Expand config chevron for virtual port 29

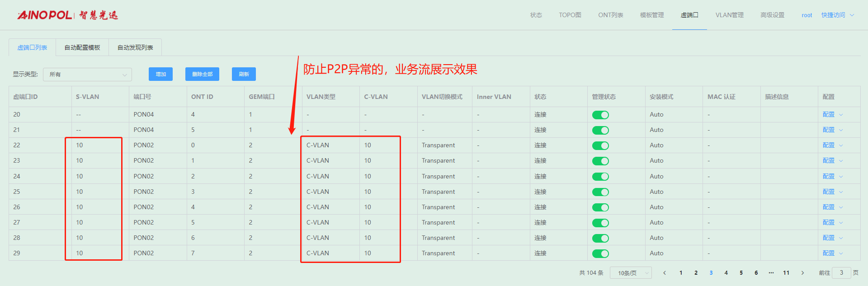pyautogui.click(x=841, y=253)
